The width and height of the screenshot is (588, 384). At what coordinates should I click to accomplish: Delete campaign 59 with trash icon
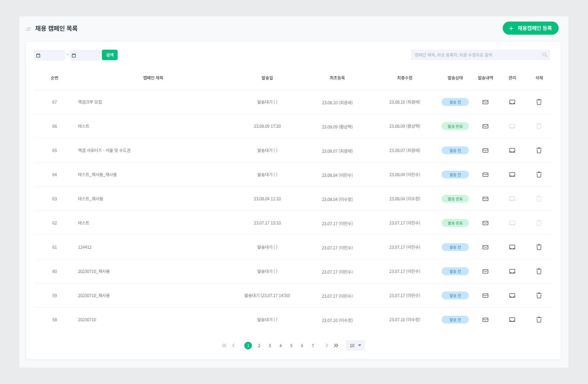tap(539, 295)
